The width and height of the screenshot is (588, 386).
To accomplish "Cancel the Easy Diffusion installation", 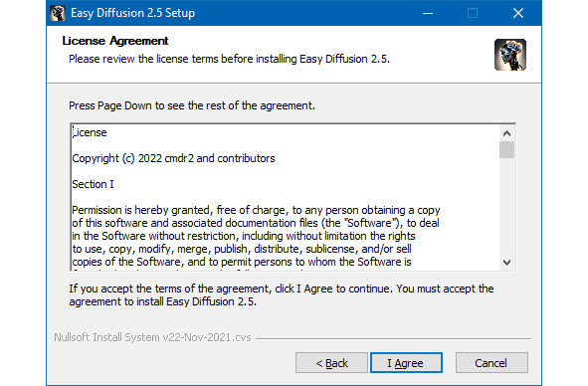I will click(x=491, y=363).
